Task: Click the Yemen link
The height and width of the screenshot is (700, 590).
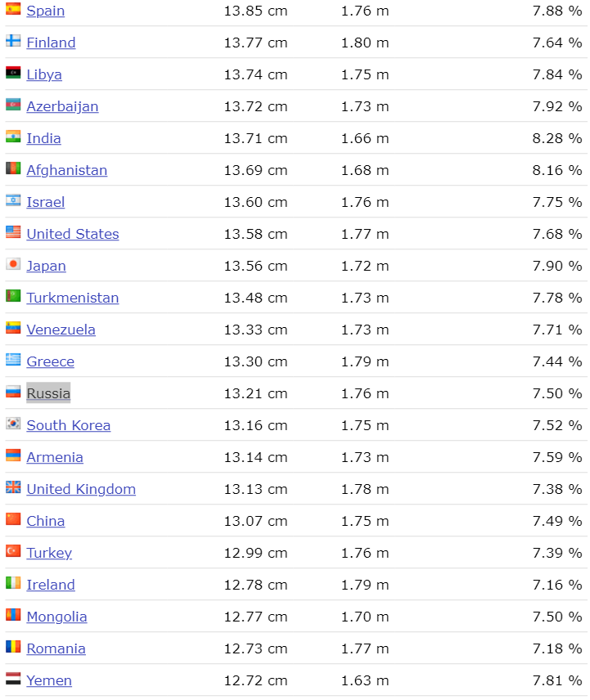Action: (x=49, y=680)
